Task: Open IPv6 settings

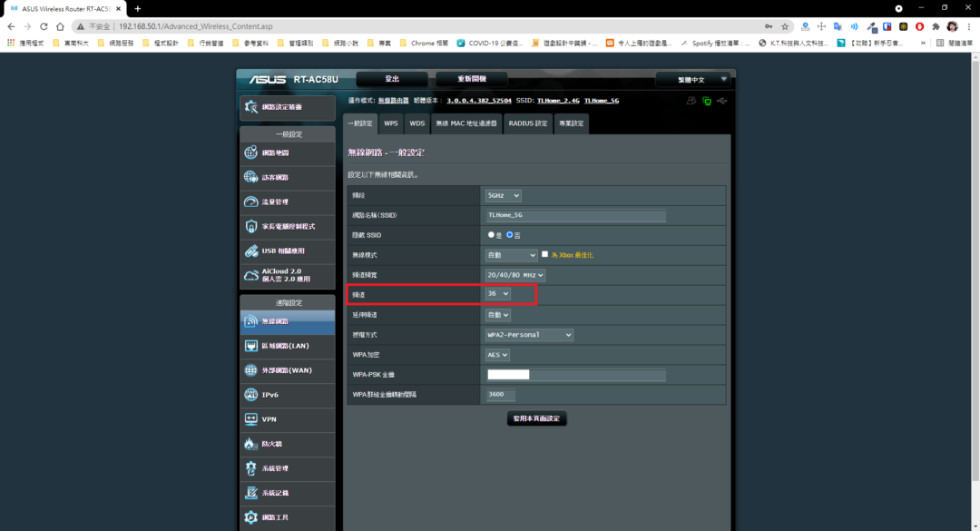Action: click(x=288, y=395)
